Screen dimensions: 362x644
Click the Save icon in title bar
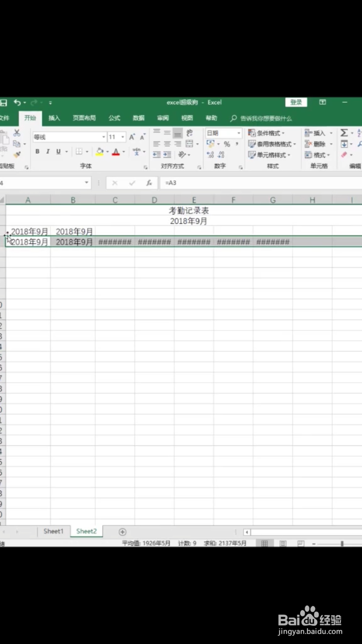coord(3,103)
